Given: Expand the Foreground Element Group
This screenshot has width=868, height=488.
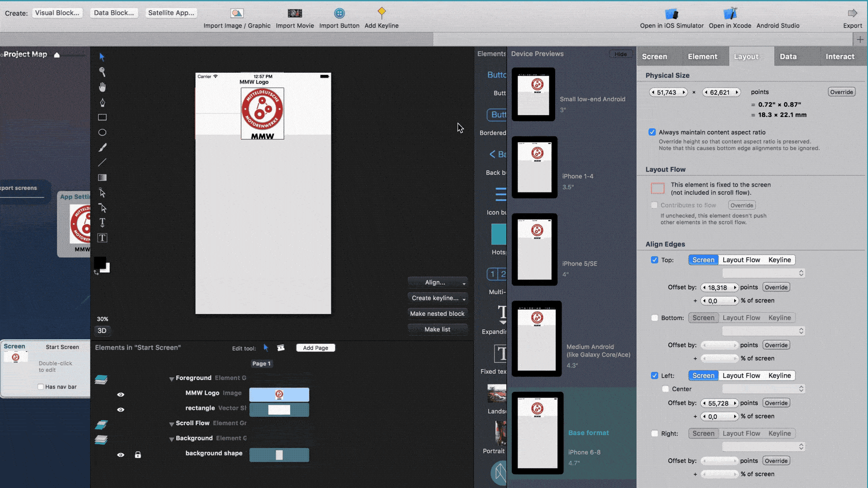Looking at the screenshot, I should [x=171, y=377].
